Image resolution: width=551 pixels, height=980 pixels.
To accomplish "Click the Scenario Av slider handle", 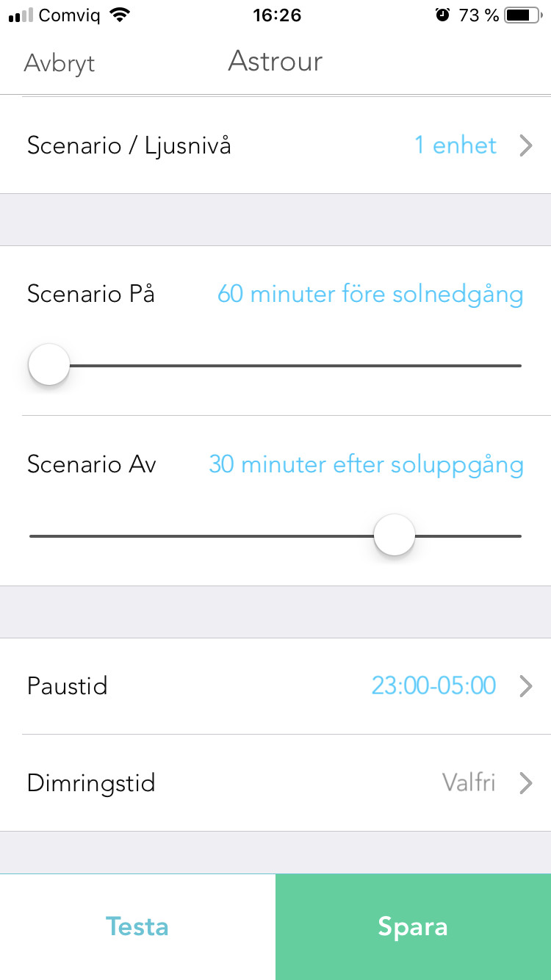I will pyautogui.click(x=395, y=536).
